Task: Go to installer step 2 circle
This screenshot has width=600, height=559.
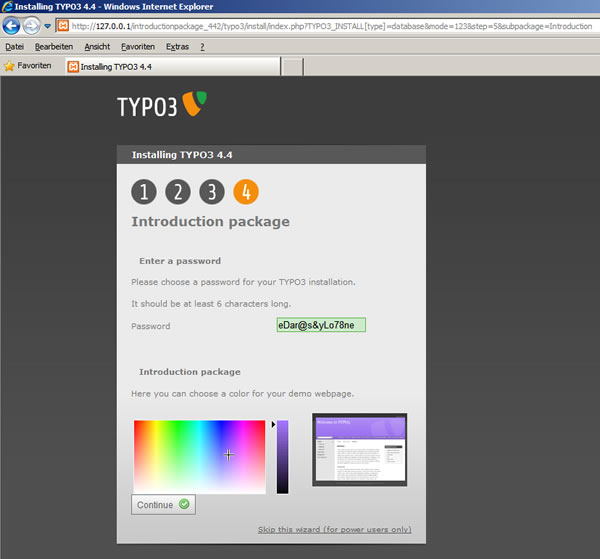Action: click(177, 193)
